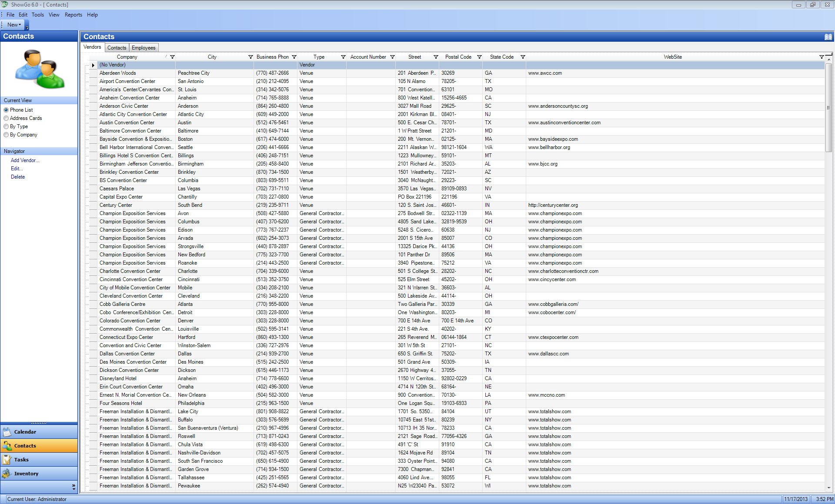The width and height of the screenshot is (835, 504).
Task: Click the filter icon on City column
Action: (x=250, y=57)
